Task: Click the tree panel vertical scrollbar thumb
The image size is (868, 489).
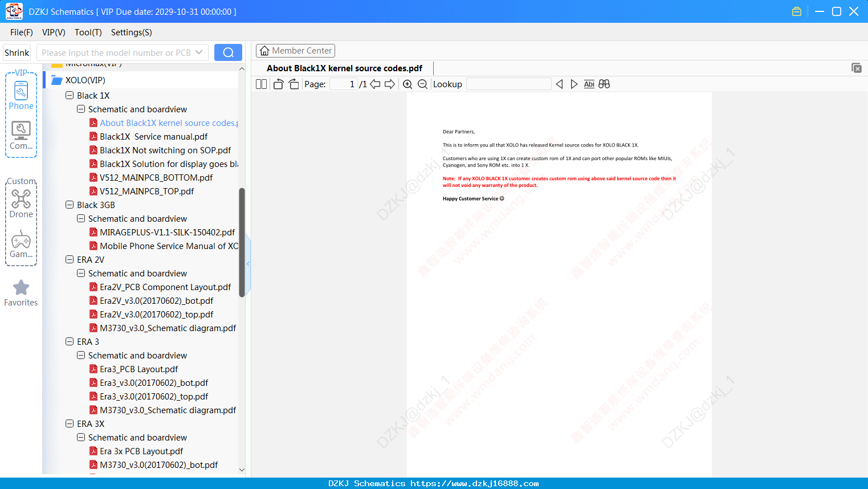Action: pos(242,242)
